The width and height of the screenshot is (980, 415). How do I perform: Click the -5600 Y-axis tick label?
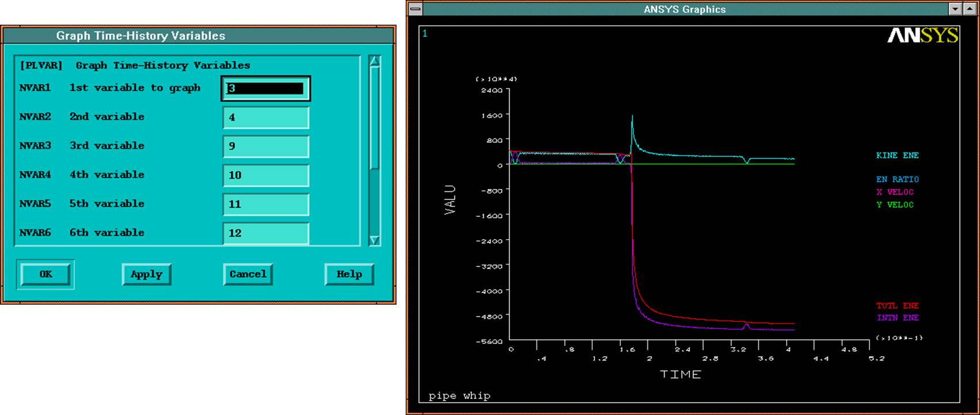coord(489,341)
